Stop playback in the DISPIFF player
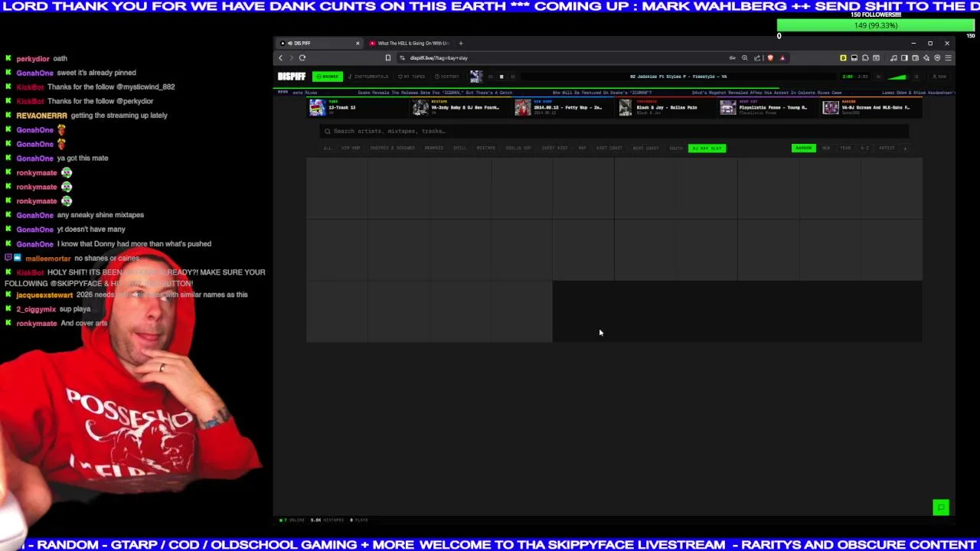 click(x=501, y=77)
